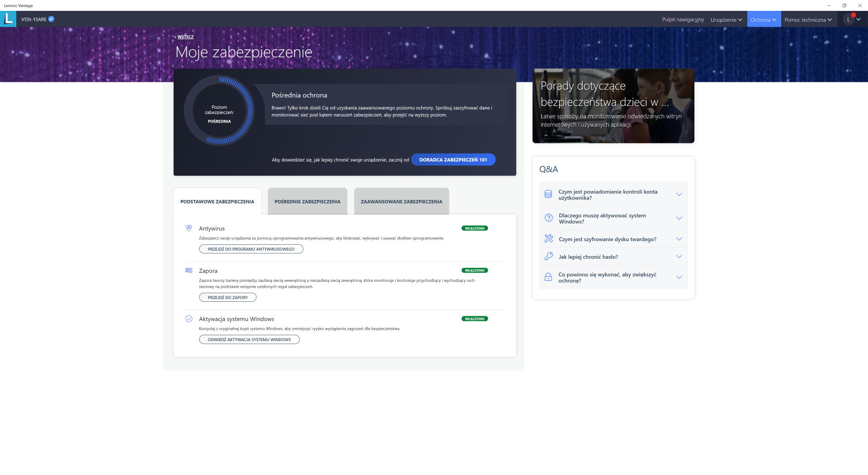The image size is (868, 475).
Task: Click Zapora WŁĄCZONO status badge
Action: click(x=474, y=271)
